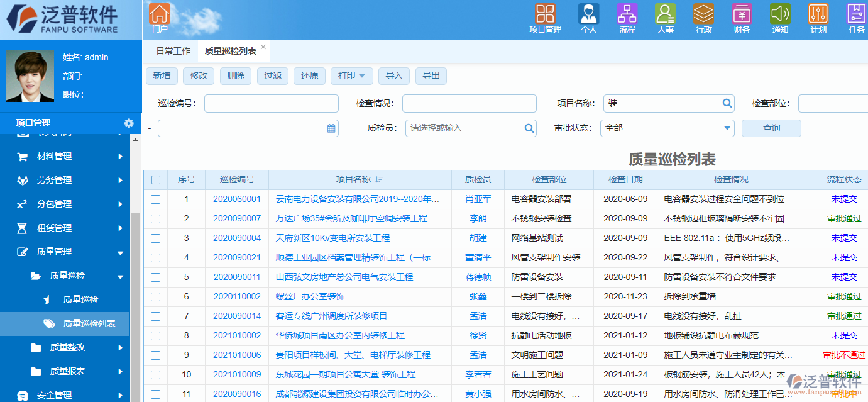The image size is (868, 402).
Task: Open the 行政 module icon
Action: pyautogui.click(x=704, y=14)
